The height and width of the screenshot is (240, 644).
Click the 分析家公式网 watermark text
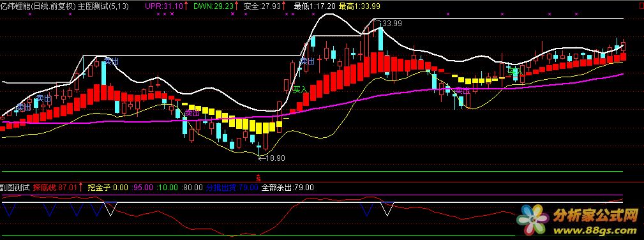[x=597, y=214]
